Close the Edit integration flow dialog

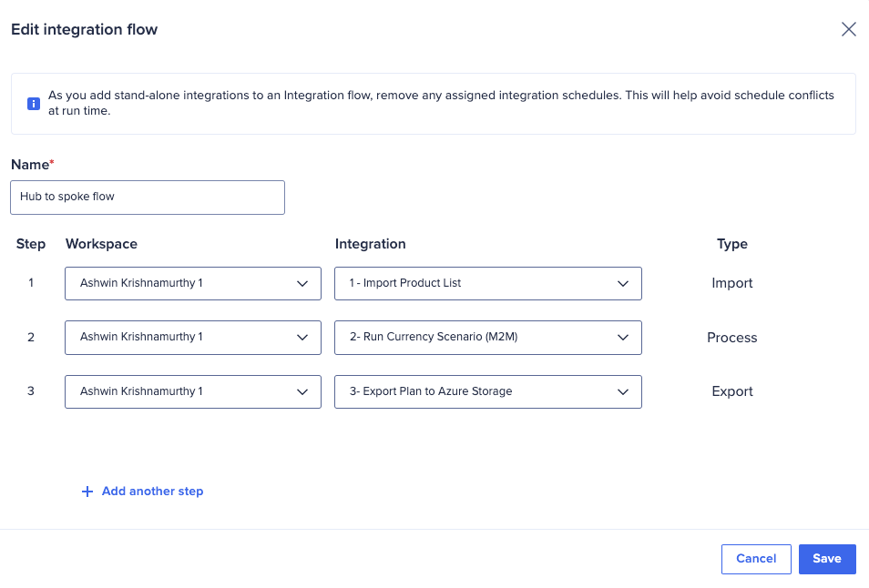(x=848, y=28)
